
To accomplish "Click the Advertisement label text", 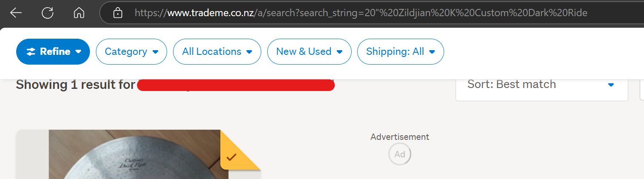I will tap(399, 137).
